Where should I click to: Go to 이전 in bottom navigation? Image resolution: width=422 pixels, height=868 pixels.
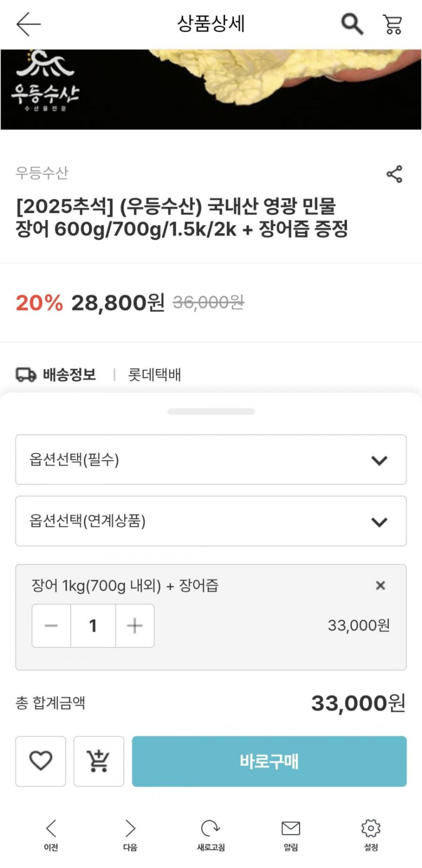click(51, 834)
